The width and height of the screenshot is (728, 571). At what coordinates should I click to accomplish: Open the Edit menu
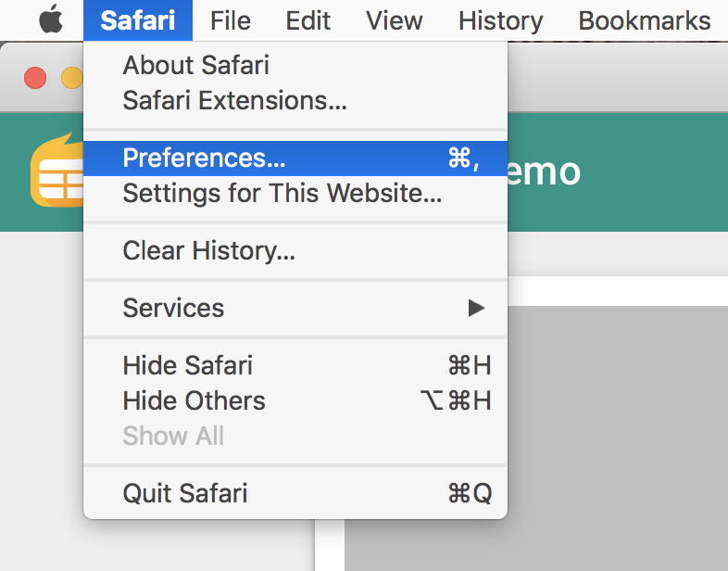308,20
